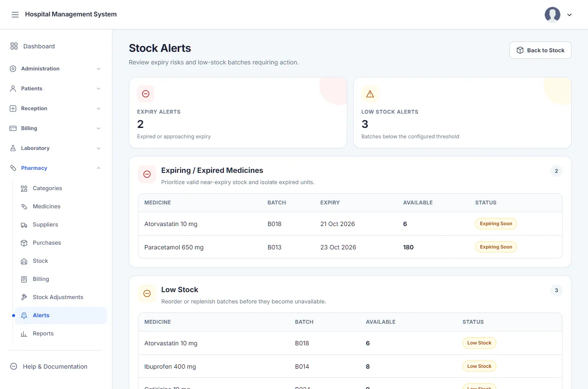Open Dashboard from the sidebar
588x389 pixels.
(56, 46)
